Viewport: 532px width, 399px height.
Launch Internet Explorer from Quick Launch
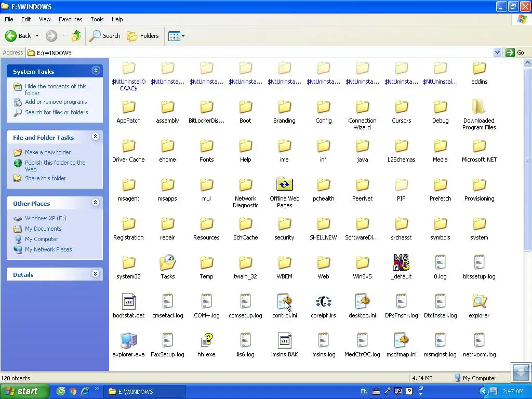click(85, 391)
